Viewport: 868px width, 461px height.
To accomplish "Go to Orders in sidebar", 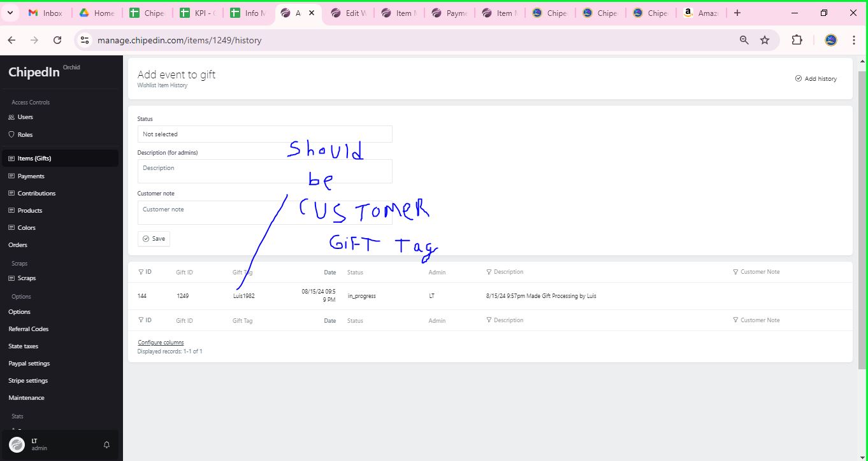I will coord(18,245).
